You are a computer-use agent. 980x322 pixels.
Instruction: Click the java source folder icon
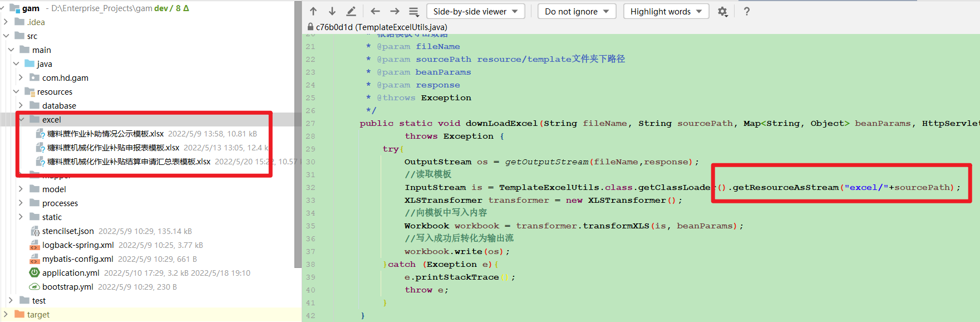[x=29, y=63]
